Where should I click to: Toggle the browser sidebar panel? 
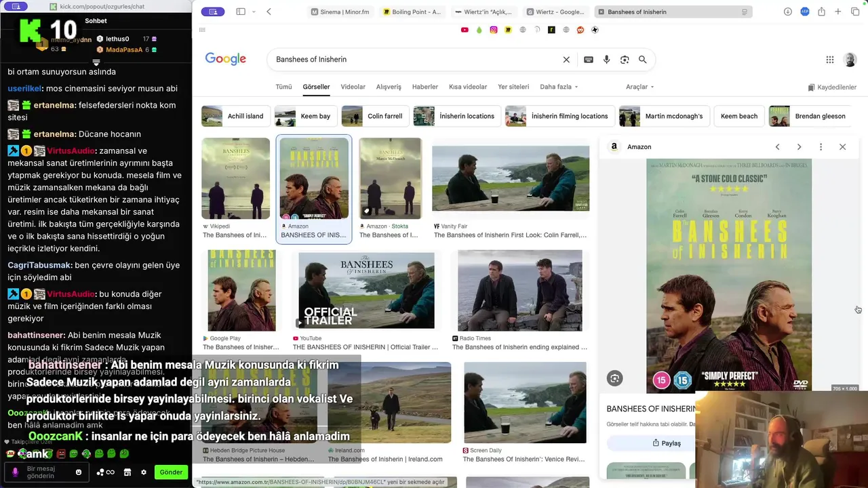click(241, 12)
